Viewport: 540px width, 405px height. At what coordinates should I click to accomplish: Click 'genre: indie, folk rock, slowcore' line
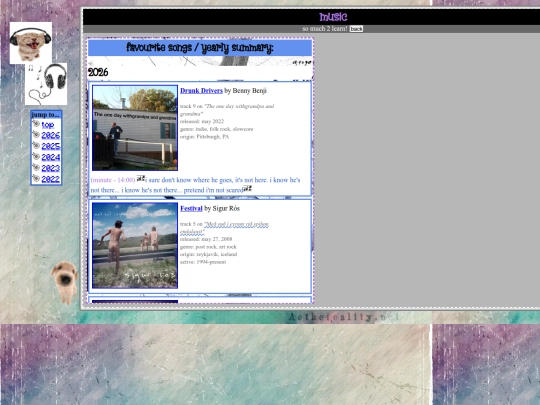(217, 129)
